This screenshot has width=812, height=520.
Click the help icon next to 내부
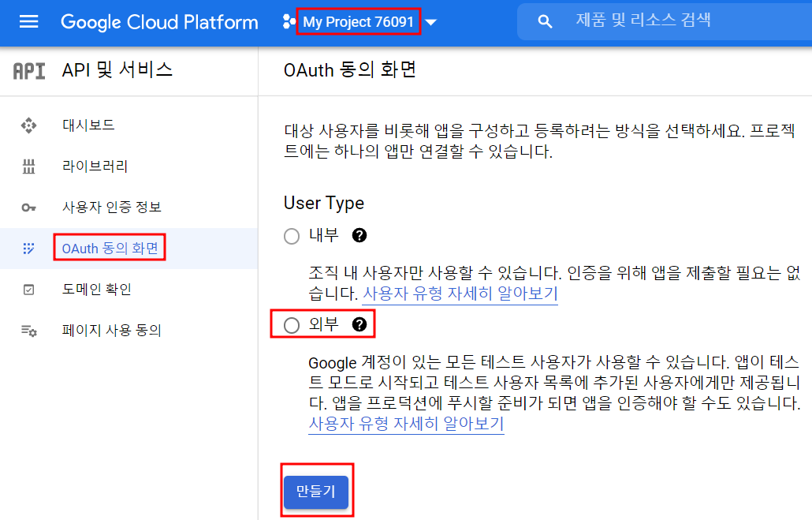359,235
